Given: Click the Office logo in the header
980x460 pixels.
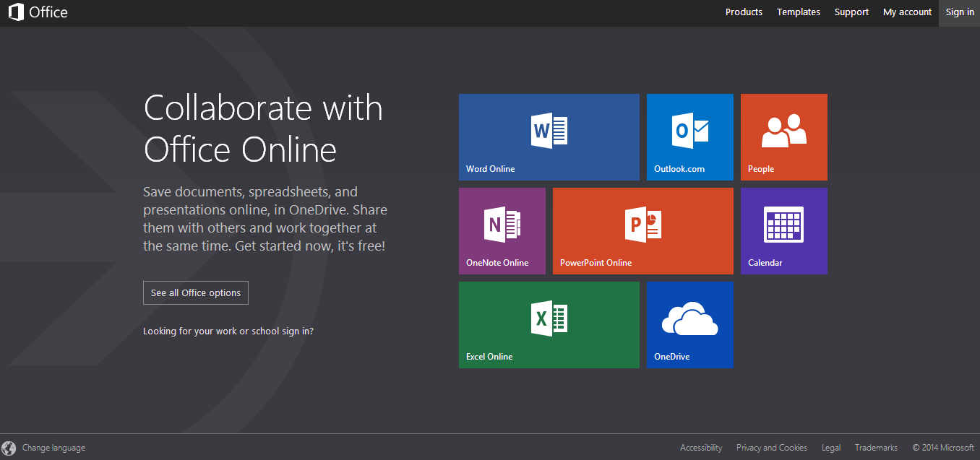Looking at the screenshot, I should click(38, 12).
